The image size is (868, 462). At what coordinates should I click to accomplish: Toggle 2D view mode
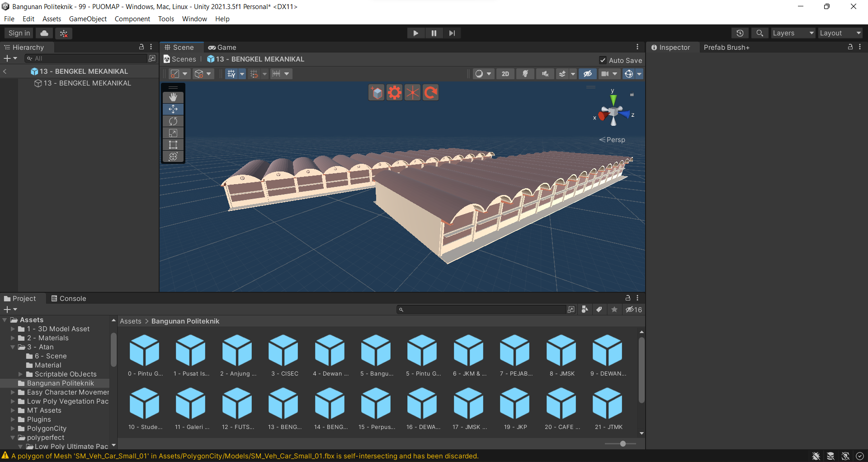(505, 74)
